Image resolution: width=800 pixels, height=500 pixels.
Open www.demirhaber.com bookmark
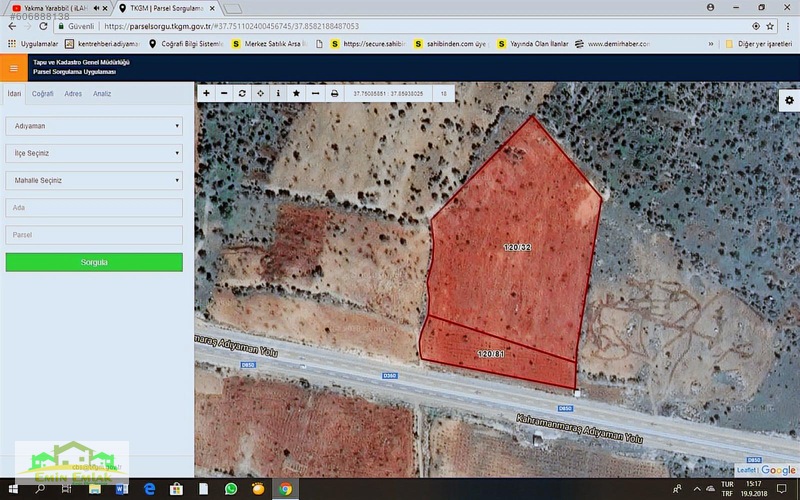[613, 44]
